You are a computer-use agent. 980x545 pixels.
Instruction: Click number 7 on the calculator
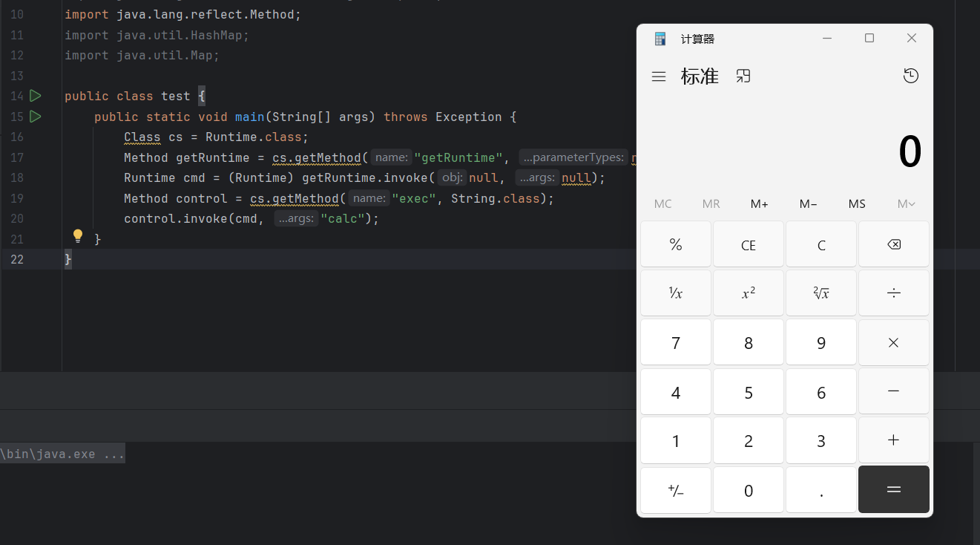click(675, 343)
